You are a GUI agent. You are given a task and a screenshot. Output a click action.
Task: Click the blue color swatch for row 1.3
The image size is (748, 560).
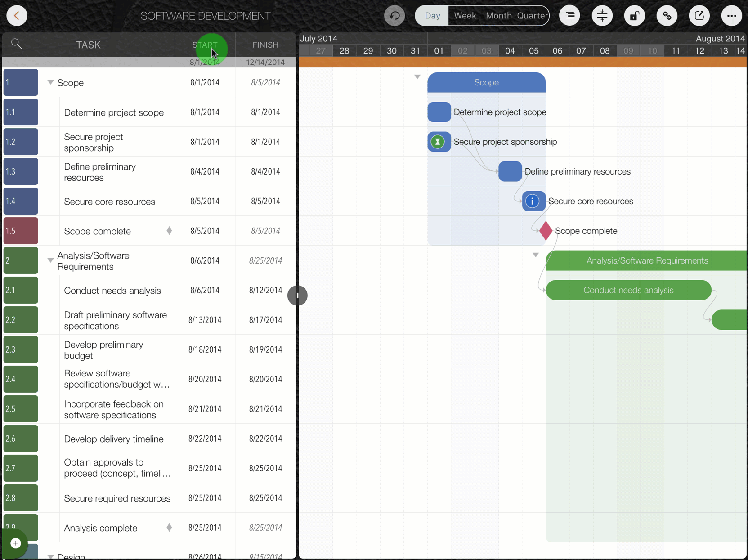(21, 171)
